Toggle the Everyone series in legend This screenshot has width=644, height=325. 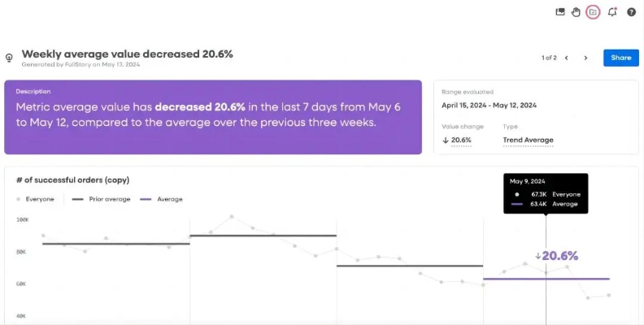coord(35,199)
